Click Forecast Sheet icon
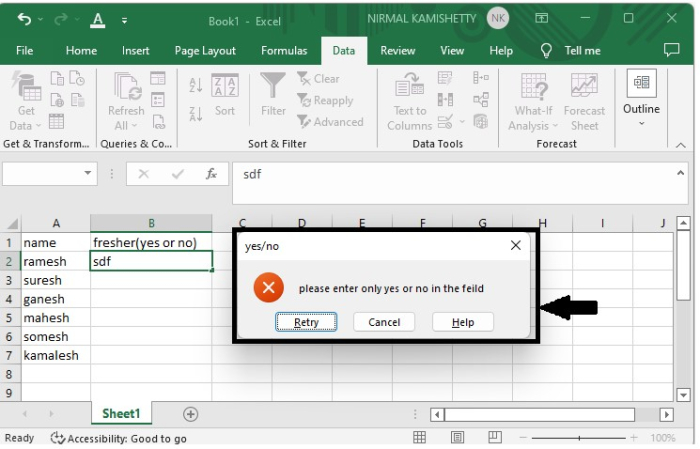700x449 pixels. (584, 102)
